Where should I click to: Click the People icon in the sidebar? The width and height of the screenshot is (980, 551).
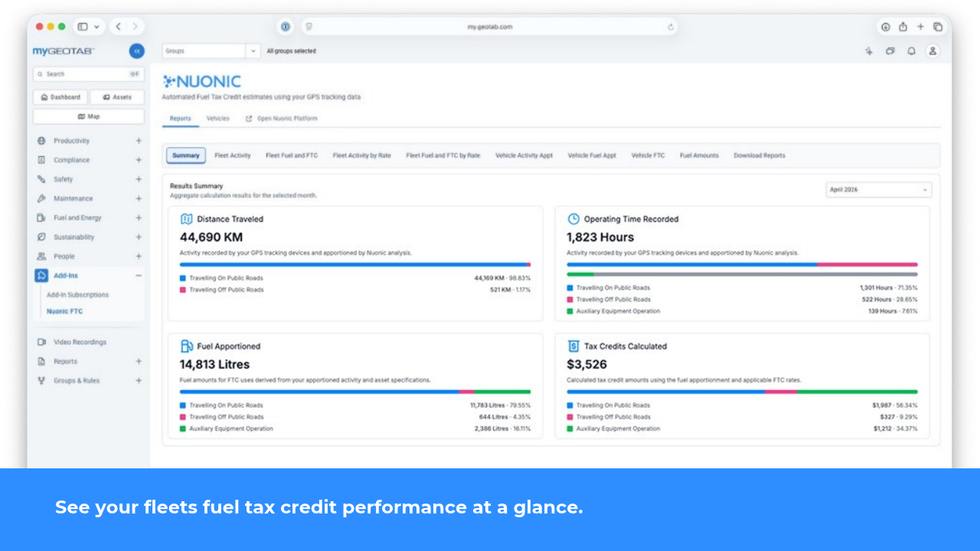[x=41, y=256]
